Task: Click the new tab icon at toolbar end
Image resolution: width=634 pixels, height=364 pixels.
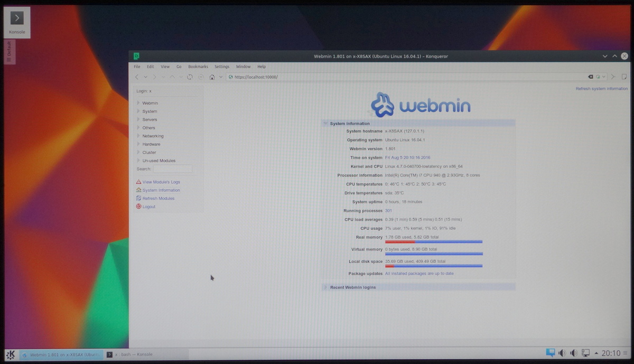Action: (624, 77)
